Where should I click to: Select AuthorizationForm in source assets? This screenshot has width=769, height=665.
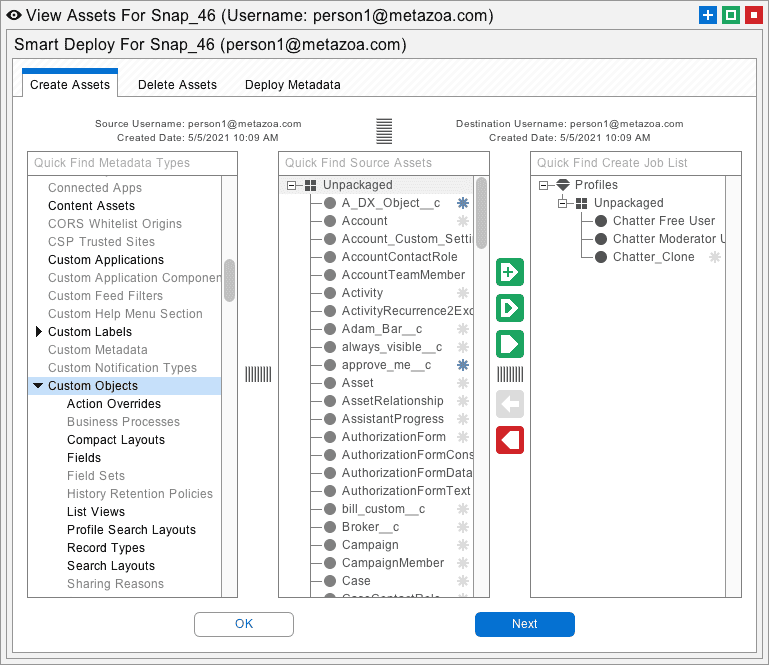[393, 437]
